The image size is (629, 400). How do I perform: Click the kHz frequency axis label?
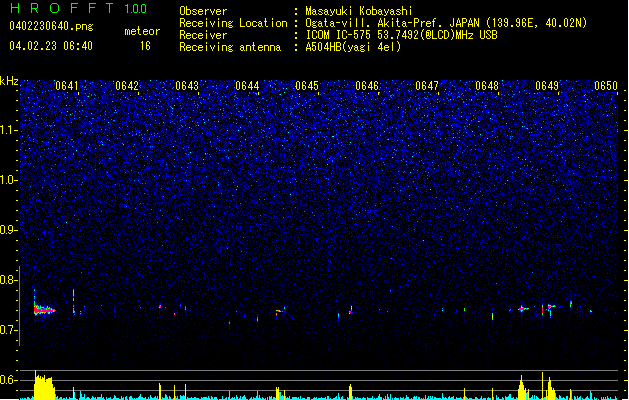(9, 81)
